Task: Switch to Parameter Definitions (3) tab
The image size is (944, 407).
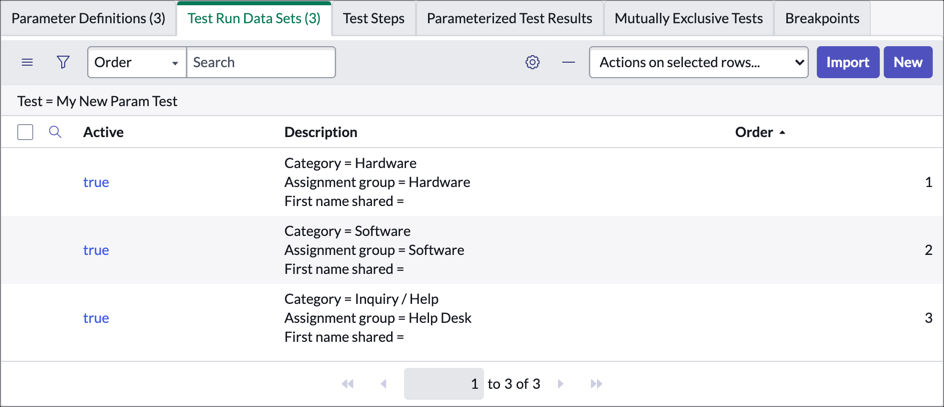Action: pyautogui.click(x=88, y=19)
